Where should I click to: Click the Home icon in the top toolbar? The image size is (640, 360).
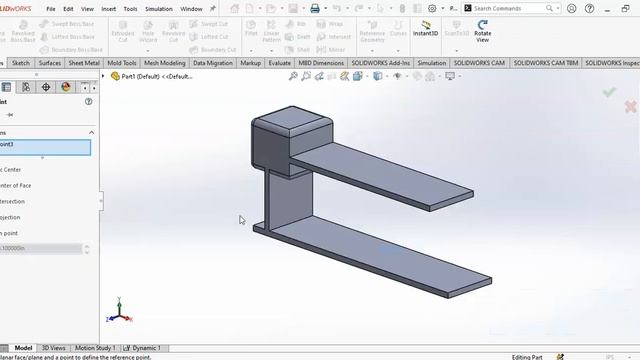tap(234, 8)
